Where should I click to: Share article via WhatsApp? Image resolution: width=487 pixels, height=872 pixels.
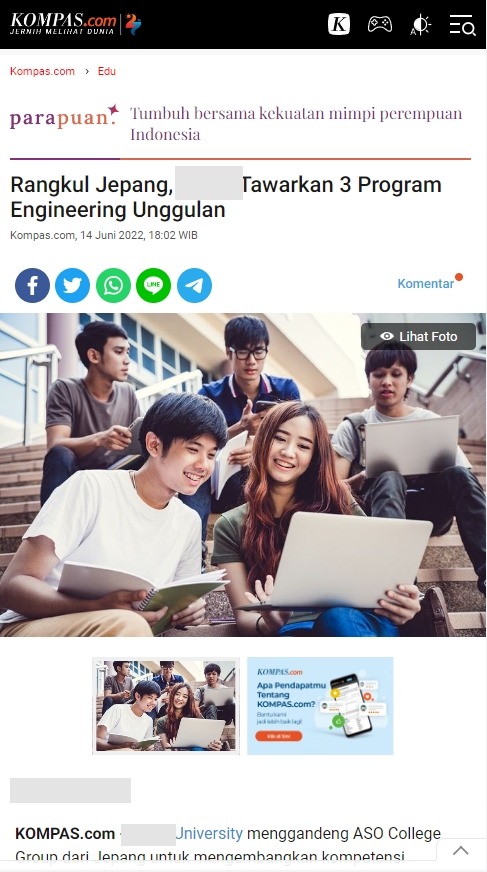[113, 285]
